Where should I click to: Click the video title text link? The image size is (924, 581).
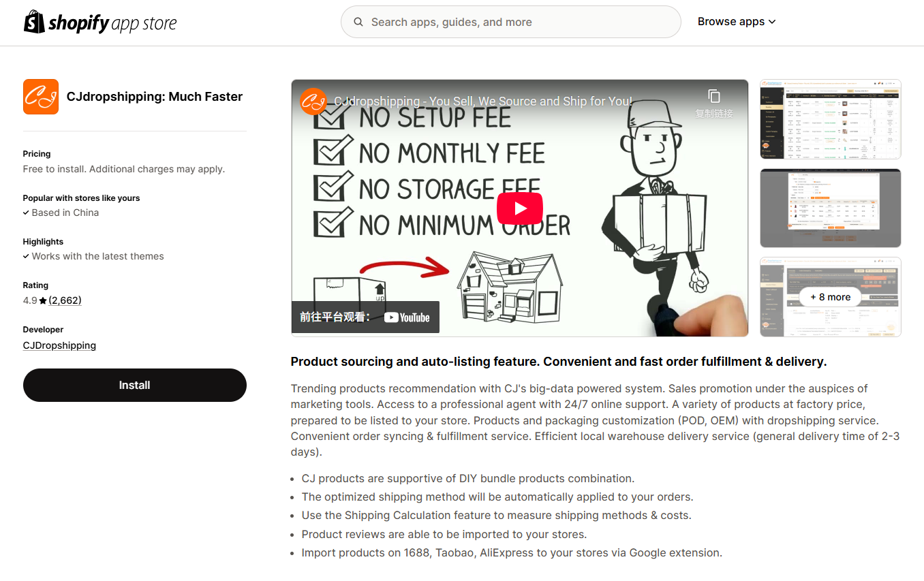[x=483, y=101]
